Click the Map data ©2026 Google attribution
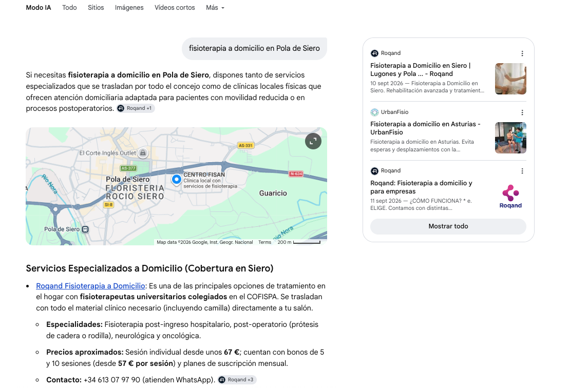This screenshot has height=388, width=588. tap(205, 242)
